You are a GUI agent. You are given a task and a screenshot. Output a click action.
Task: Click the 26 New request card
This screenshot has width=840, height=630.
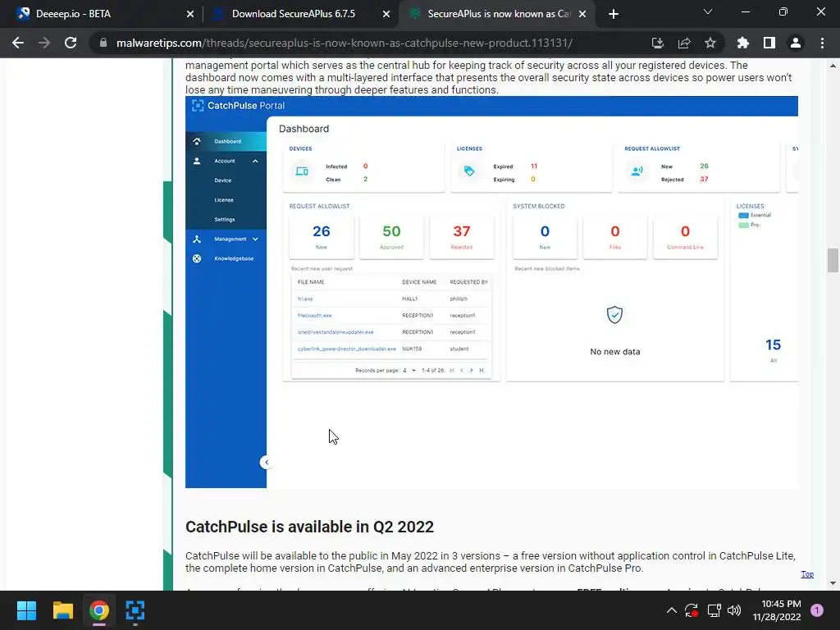pos(322,237)
